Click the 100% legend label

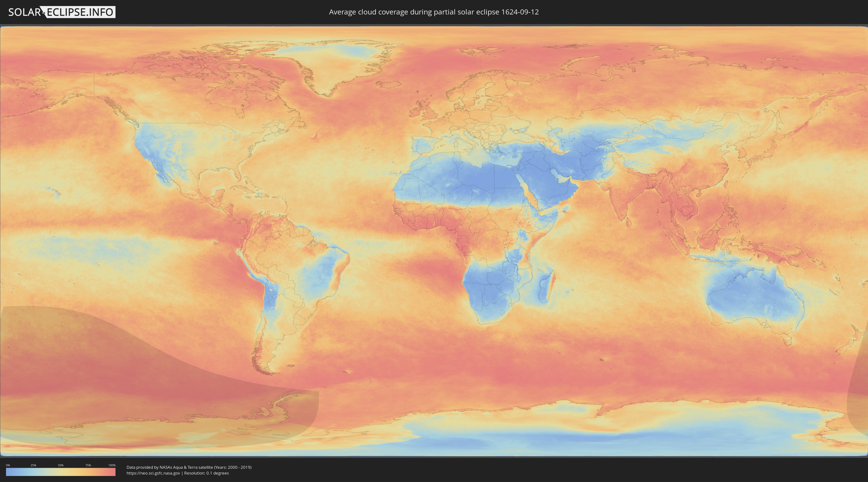(112, 465)
